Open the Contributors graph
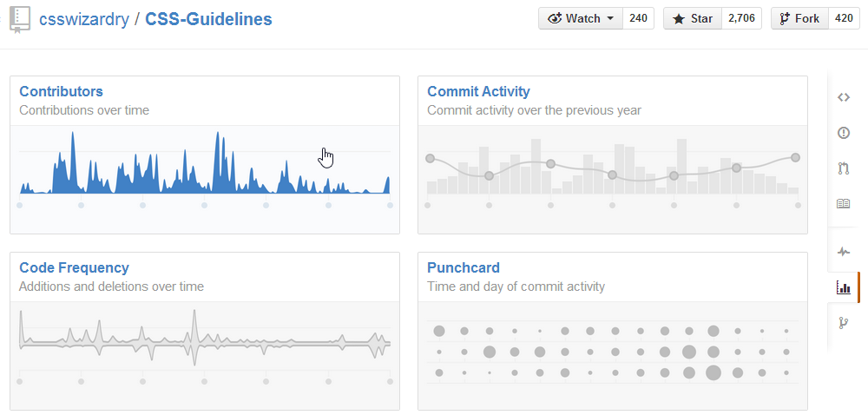Image resolution: width=868 pixels, height=415 pixels. (x=61, y=91)
